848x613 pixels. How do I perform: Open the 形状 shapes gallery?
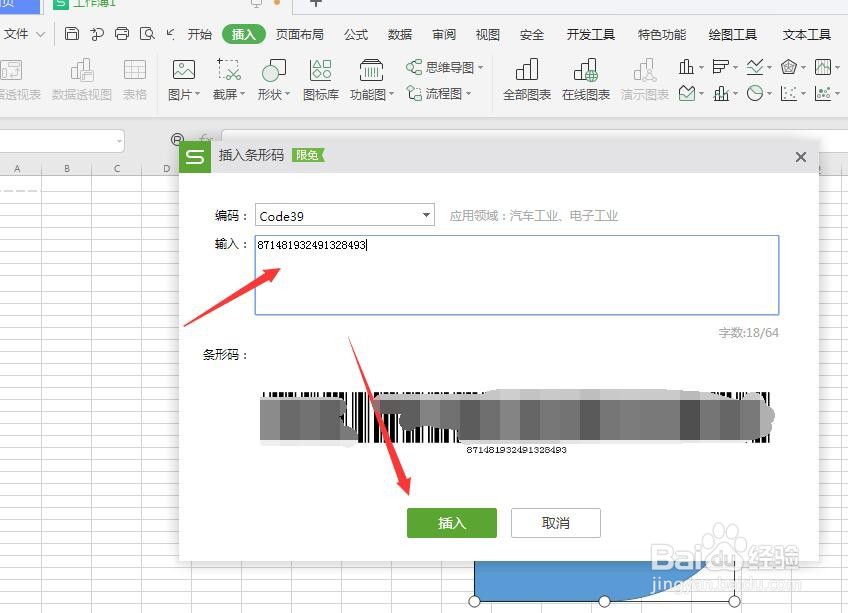[274, 80]
